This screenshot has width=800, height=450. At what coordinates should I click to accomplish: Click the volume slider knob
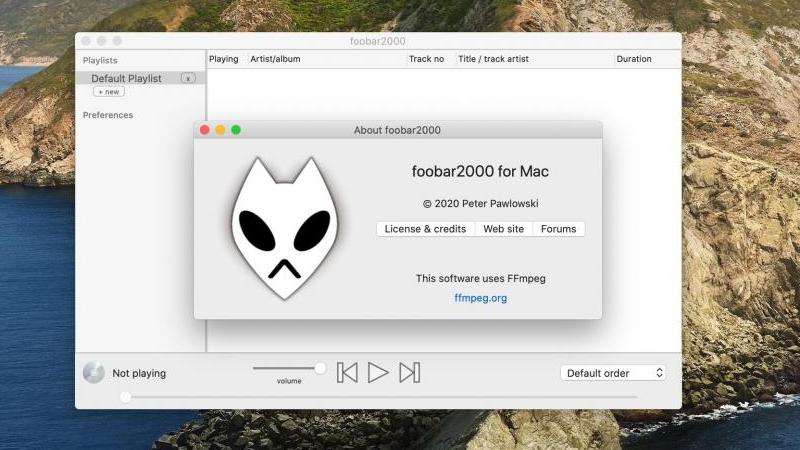pyautogui.click(x=320, y=368)
